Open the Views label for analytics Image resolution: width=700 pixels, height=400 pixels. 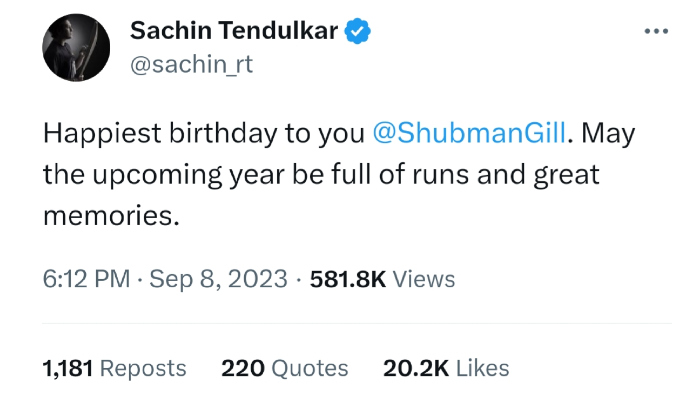424,279
